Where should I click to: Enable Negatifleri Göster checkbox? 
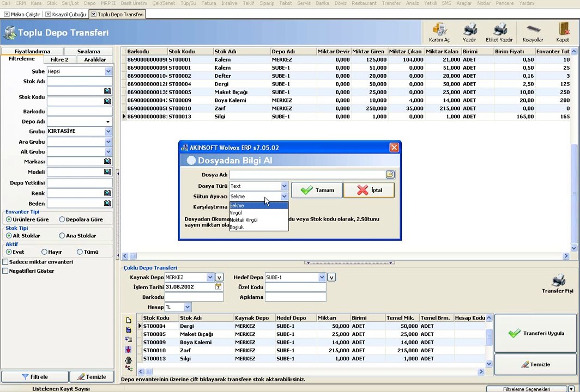[5, 271]
